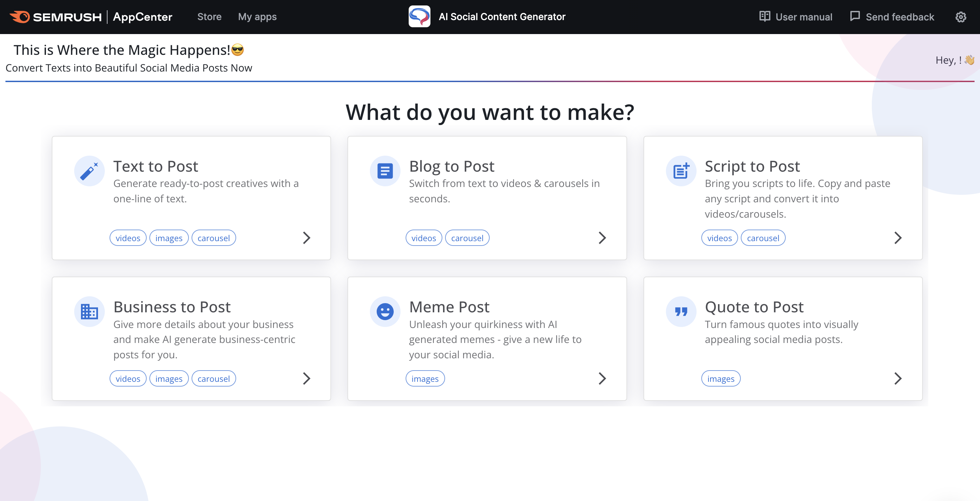
Task: Select the videos tag on Text to Post
Action: 128,238
